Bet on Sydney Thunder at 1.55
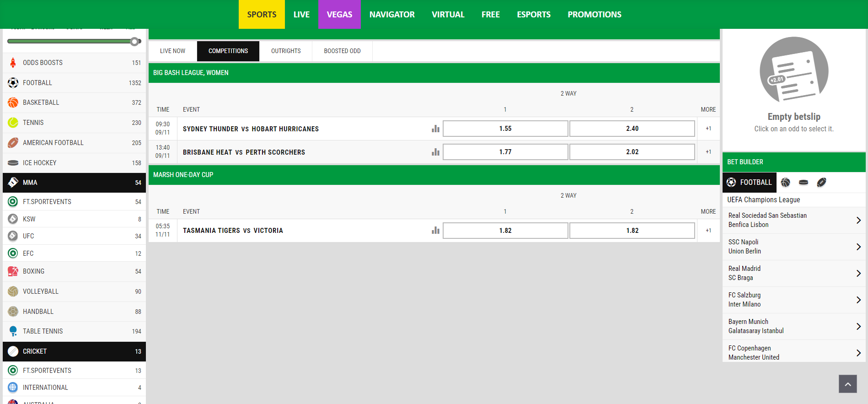 [505, 129]
